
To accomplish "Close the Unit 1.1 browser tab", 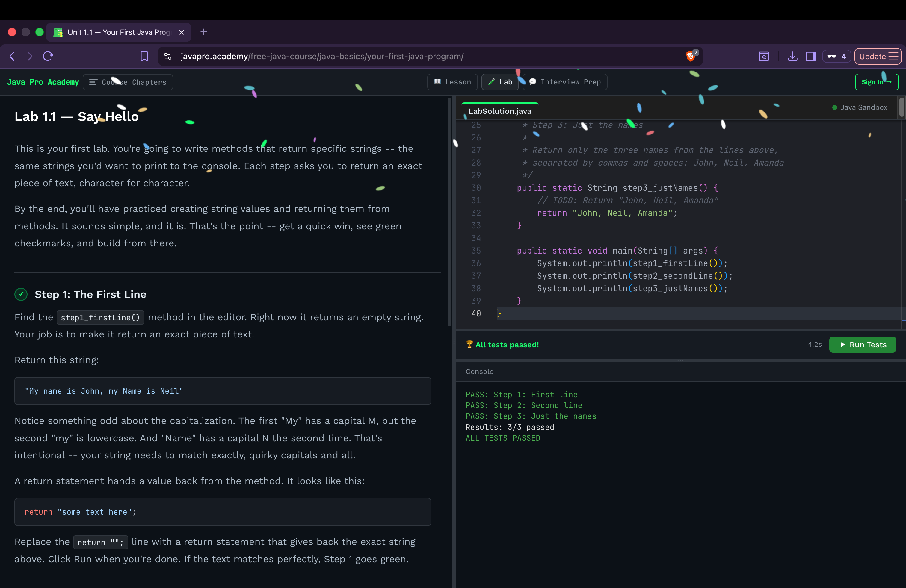I will coord(182,32).
